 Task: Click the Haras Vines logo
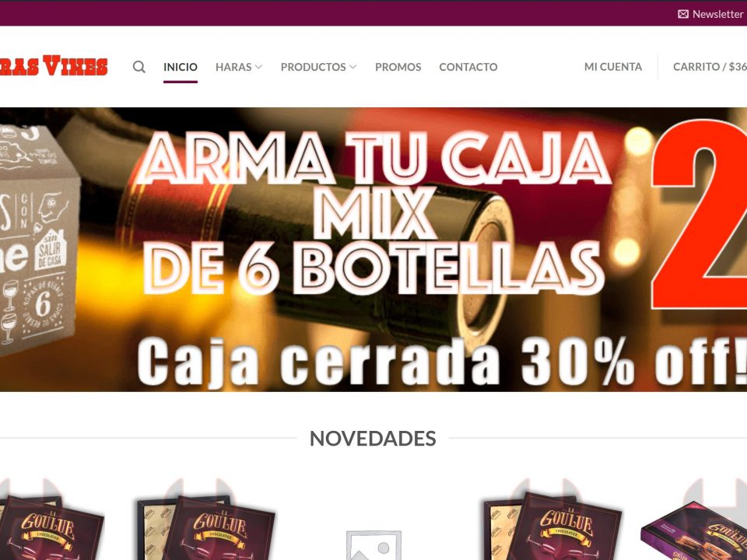point(54,65)
